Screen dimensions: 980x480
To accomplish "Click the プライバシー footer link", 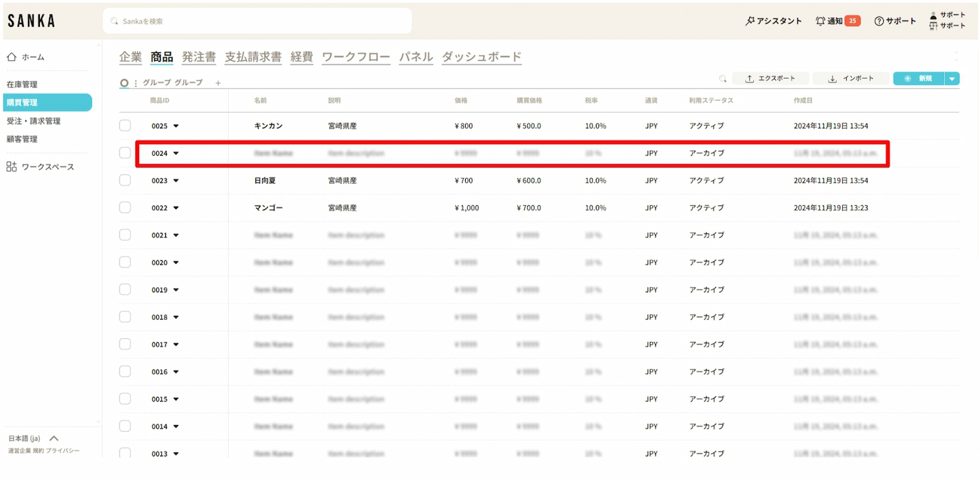I will click(x=63, y=451).
